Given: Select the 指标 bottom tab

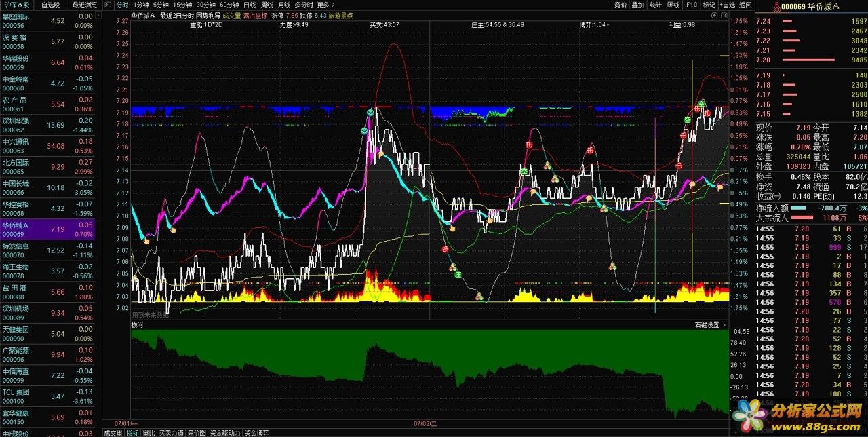Looking at the screenshot, I should [x=133, y=432].
